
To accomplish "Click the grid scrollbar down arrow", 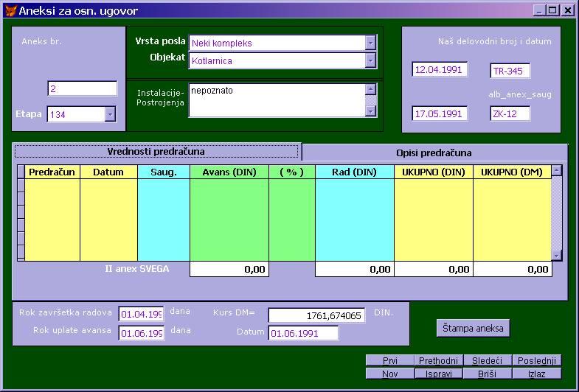I will (x=556, y=255).
